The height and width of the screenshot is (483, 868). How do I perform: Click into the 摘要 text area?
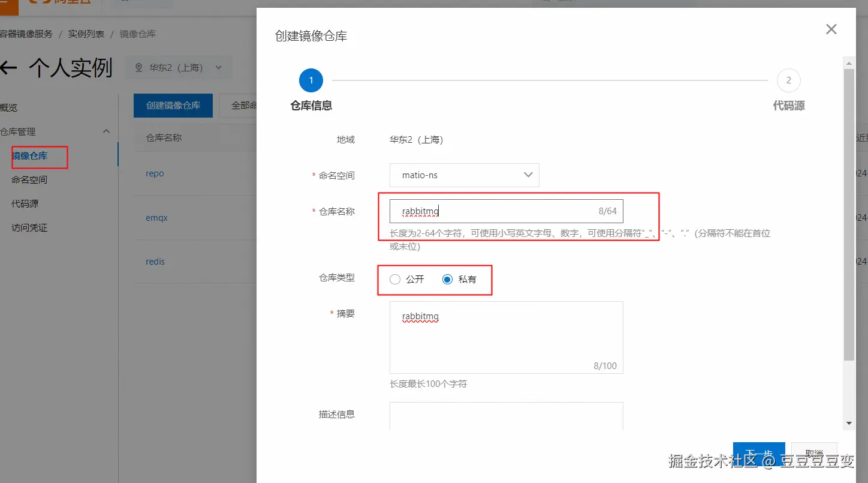pos(507,337)
